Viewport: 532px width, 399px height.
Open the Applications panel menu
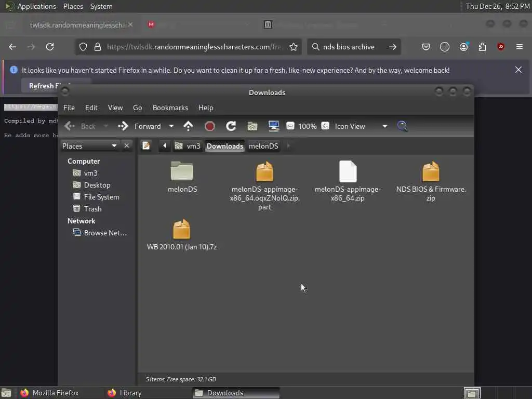pos(37,6)
